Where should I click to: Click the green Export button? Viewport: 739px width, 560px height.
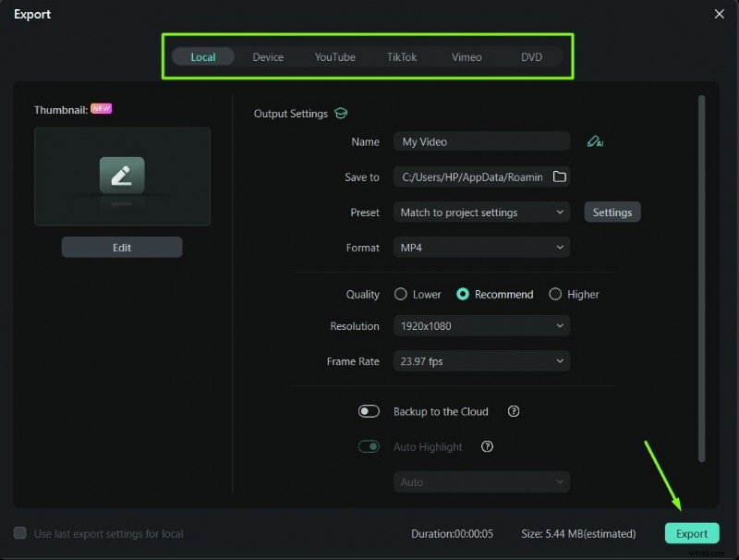tap(692, 533)
